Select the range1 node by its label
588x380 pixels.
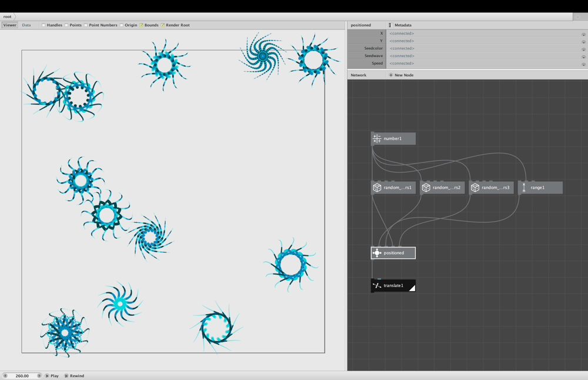tap(537, 188)
